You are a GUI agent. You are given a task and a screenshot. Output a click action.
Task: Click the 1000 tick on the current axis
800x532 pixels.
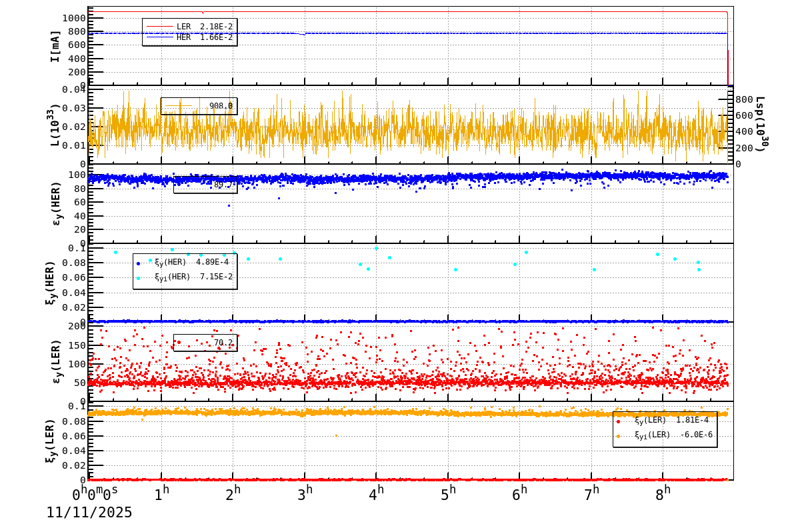click(x=73, y=18)
